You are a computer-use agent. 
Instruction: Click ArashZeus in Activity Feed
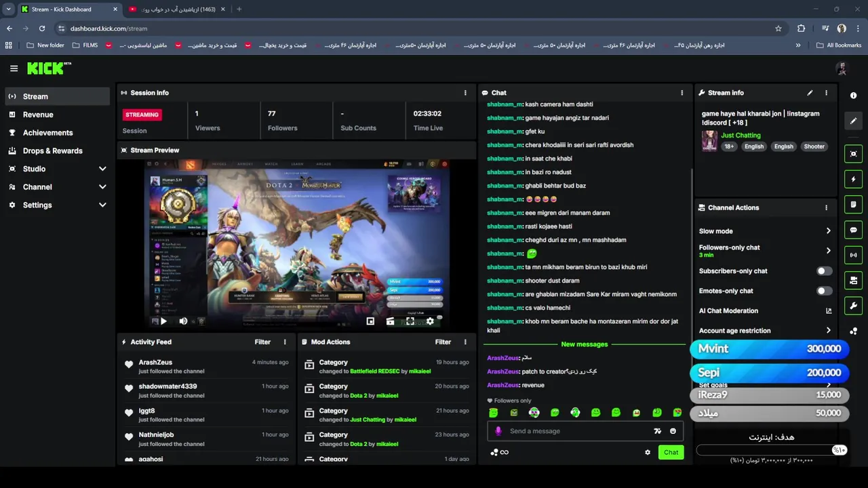click(155, 363)
